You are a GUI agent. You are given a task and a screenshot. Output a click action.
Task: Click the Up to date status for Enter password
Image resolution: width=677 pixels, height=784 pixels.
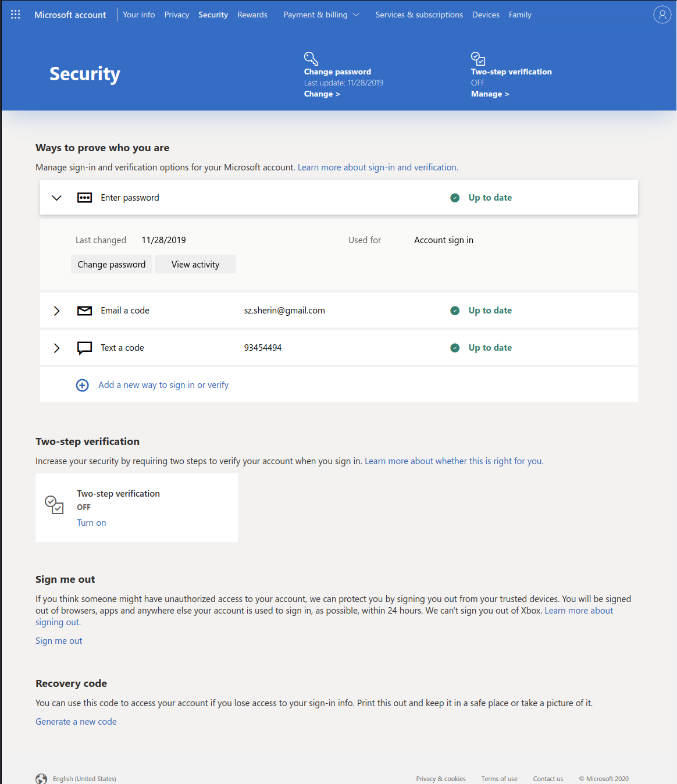(490, 198)
